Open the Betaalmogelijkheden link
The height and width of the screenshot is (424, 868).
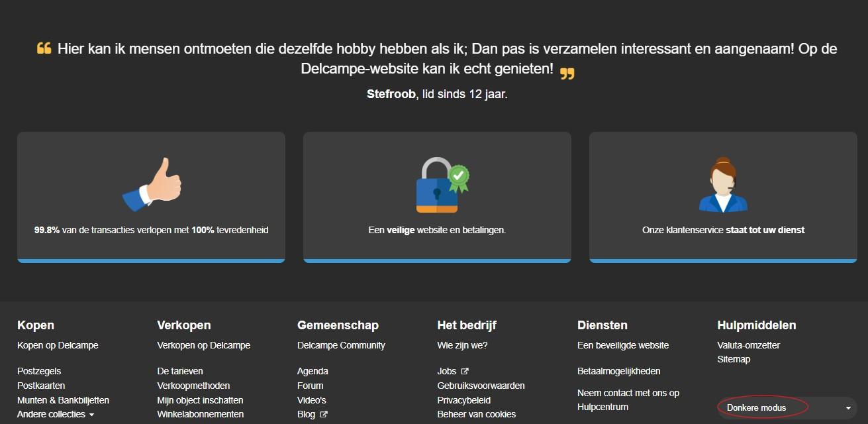(619, 371)
